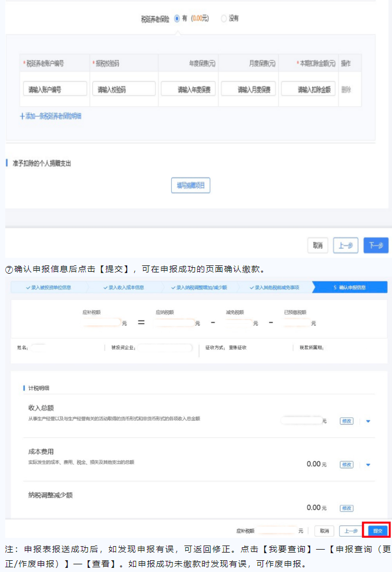Click 修改 for 纳税调整减少额

(x=347, y=508)
